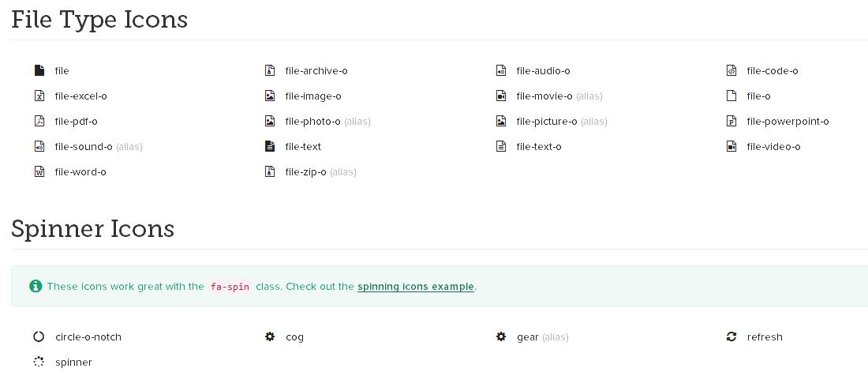Click the file-pdf-o icon

coord(39,122)
